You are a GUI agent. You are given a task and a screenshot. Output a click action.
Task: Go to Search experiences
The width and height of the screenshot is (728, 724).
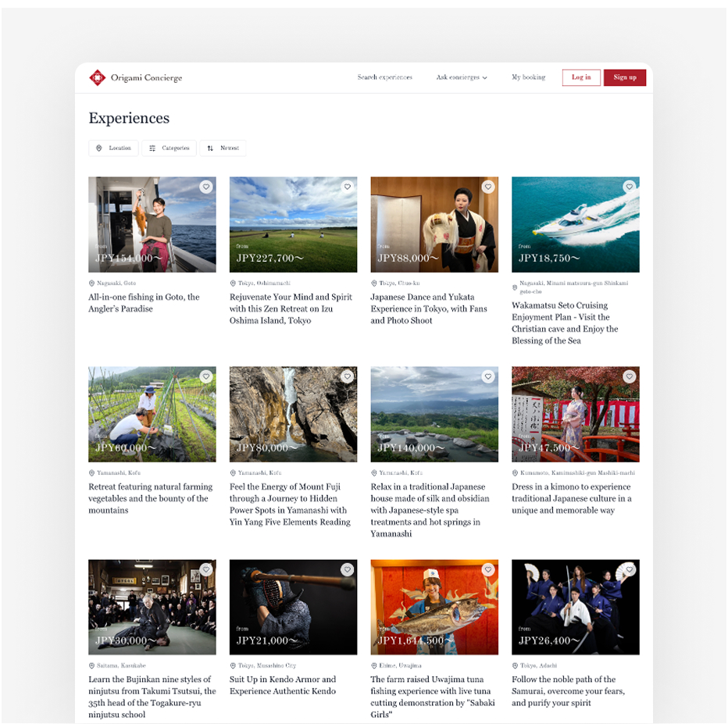[x=384, y=77]
